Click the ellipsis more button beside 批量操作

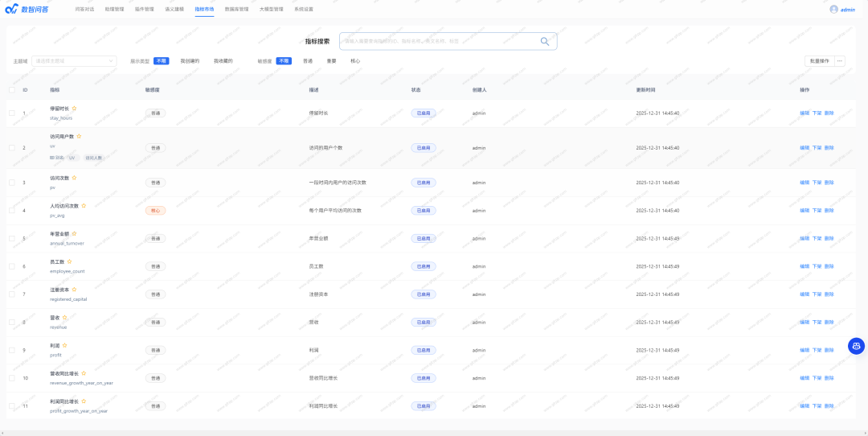(840, 61)
